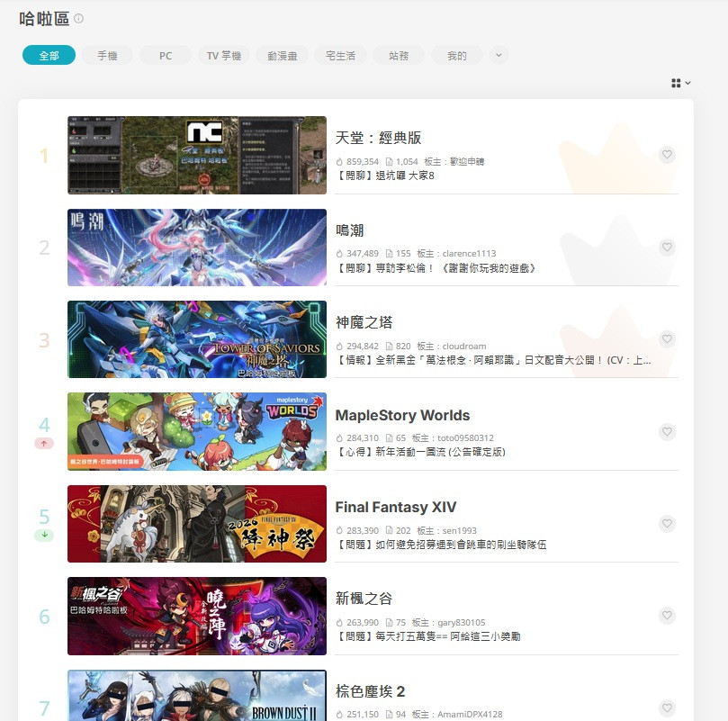Click the info icon beside 哈啦區 title

pos(79,19)
